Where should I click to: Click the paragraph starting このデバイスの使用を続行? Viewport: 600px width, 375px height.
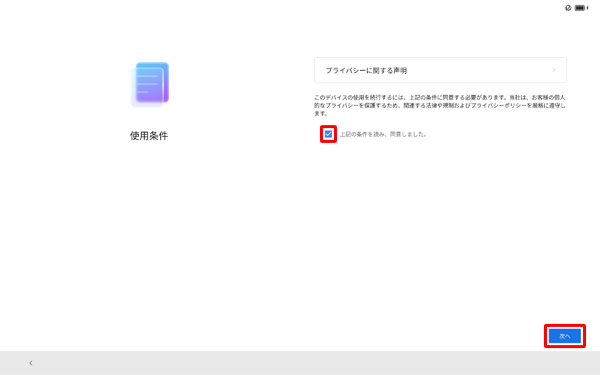pyautogui.click(x=440, y=105)
